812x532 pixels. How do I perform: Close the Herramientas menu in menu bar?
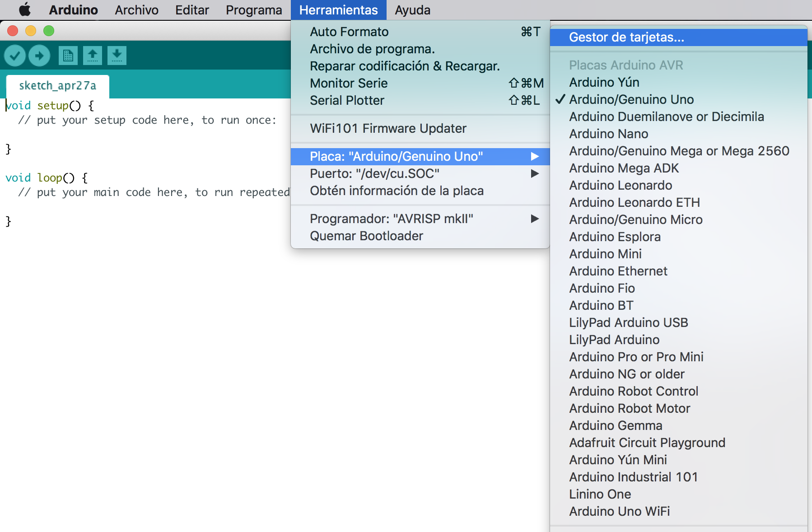[339, 10]
